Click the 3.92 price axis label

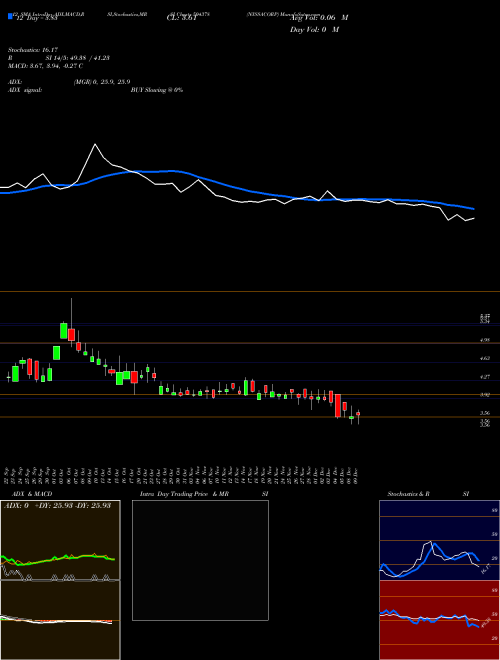pyautogui.click(x=485, y=395)
